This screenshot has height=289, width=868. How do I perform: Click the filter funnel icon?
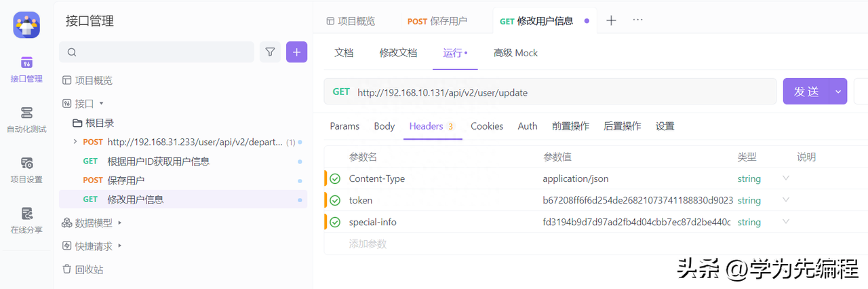270,52
